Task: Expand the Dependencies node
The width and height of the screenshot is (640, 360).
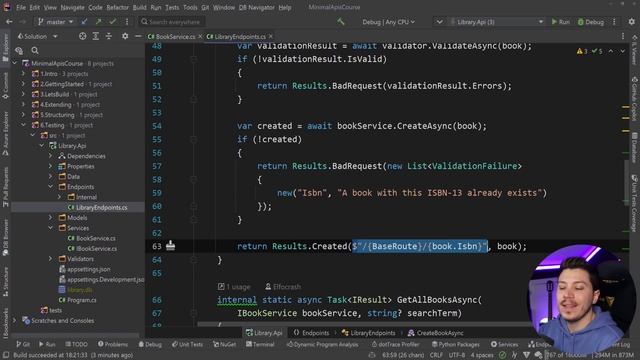Action: point(50,156)
